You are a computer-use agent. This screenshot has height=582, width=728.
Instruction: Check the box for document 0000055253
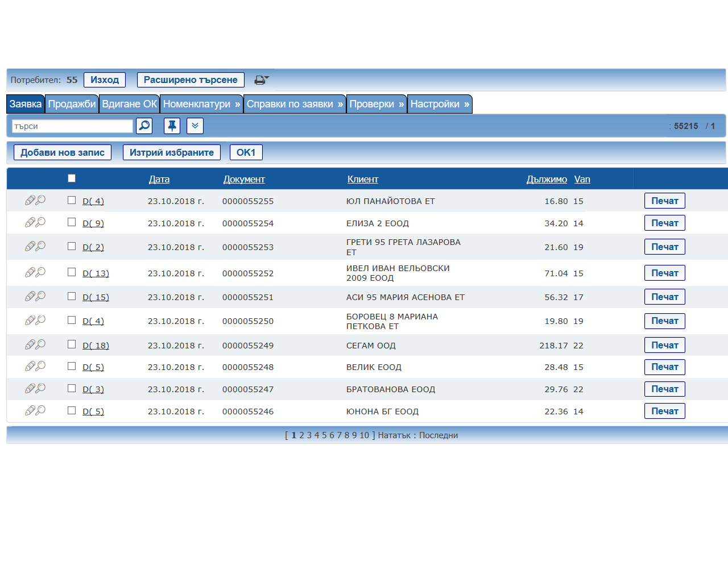[x=72, y=246]
